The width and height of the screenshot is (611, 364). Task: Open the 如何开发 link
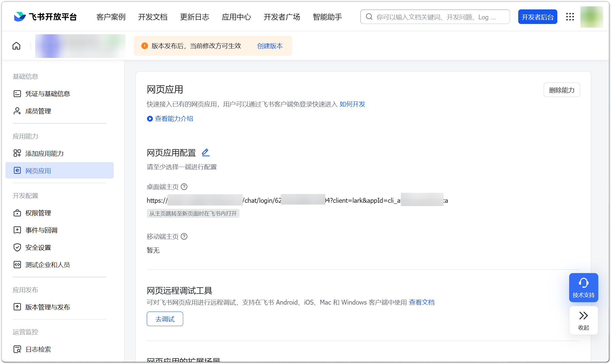coord(352,104)
